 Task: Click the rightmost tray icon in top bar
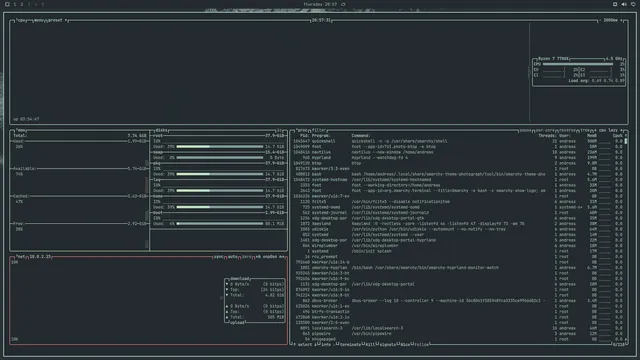[x=633, y=4]
